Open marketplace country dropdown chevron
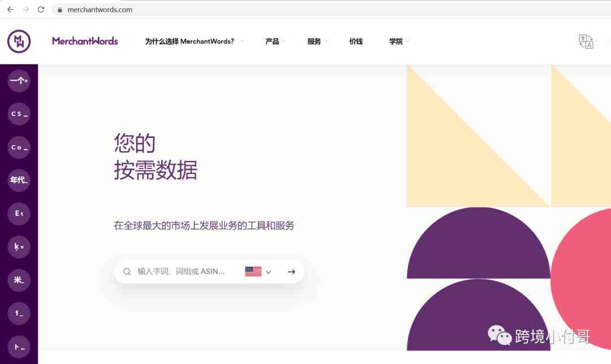 tap(269, 272)
